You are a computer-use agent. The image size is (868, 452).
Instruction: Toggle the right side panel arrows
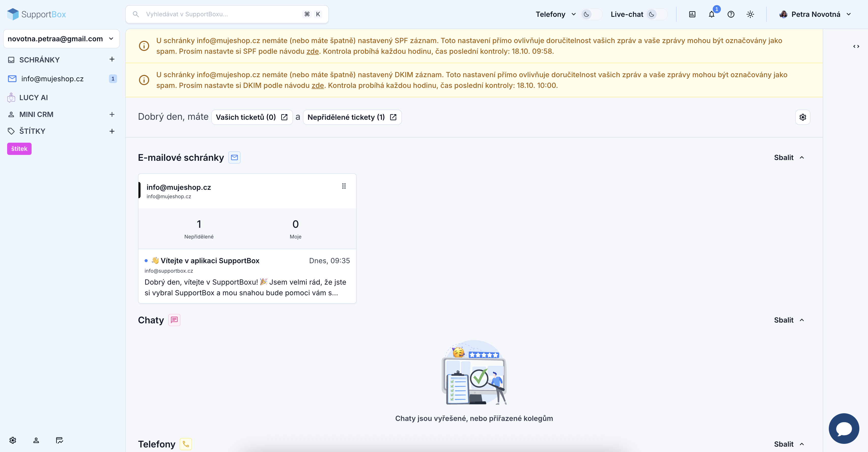tap(856, 46)
